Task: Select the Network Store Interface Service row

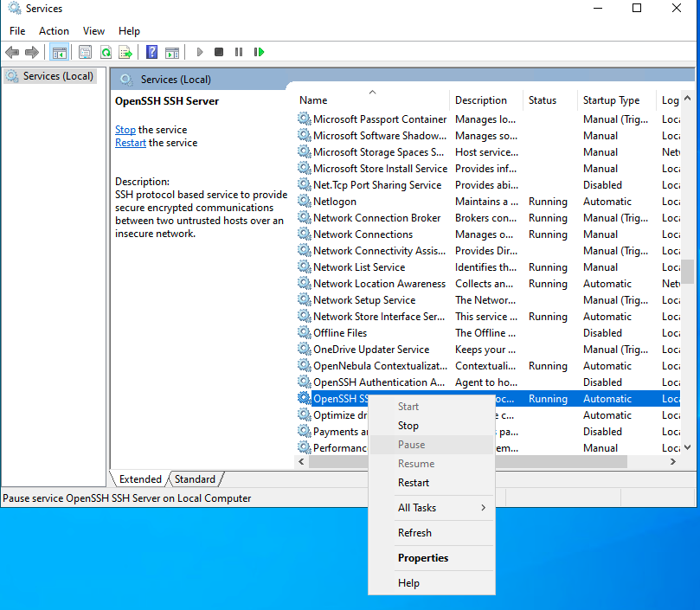Action: click(488, 316)
